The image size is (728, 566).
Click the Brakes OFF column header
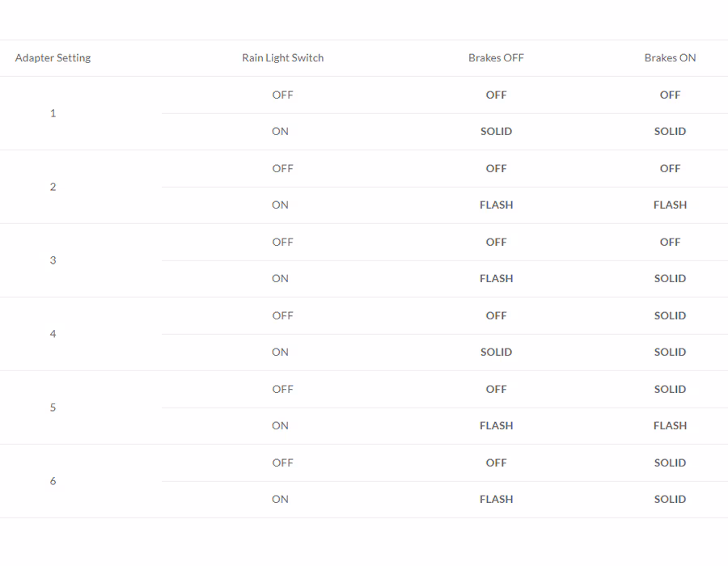[x=496, y=58]
